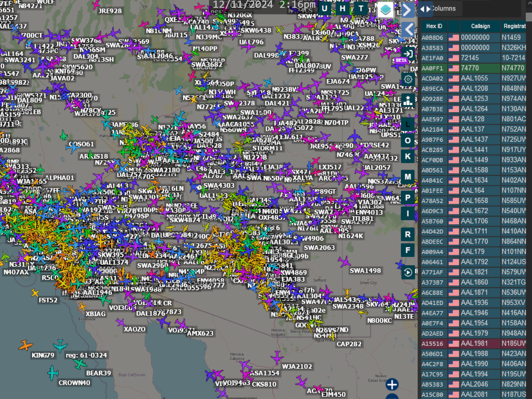Image resolution: width=532 pixels, height=399 pixels.
Task: Select callsign AAL1208 in the table
Action: pos(474,89)
